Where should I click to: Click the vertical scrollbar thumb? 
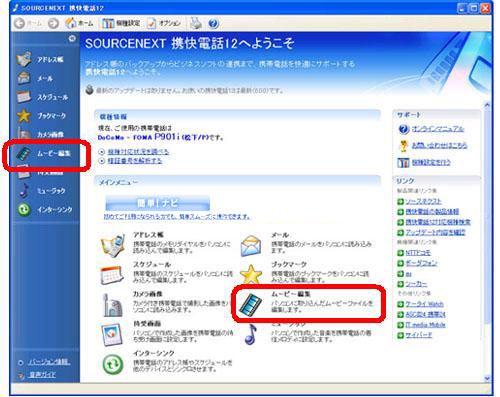pos(487,217)
